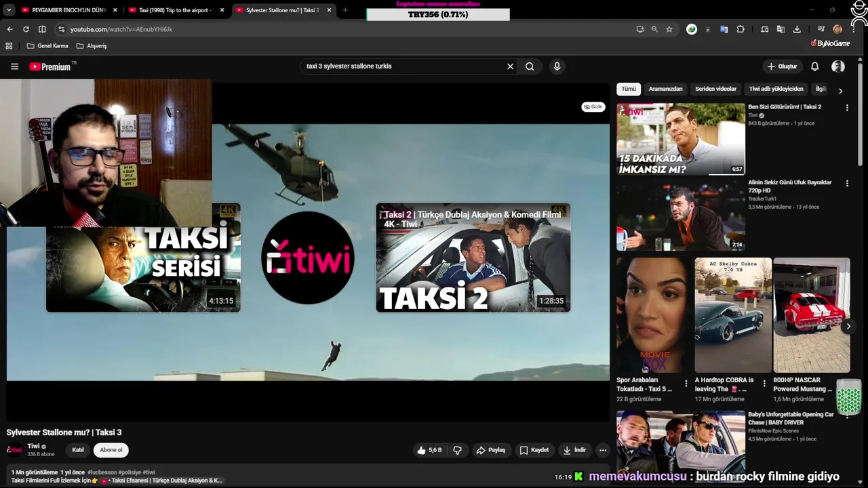Start voice search with the microphone

tap(557, 66)
